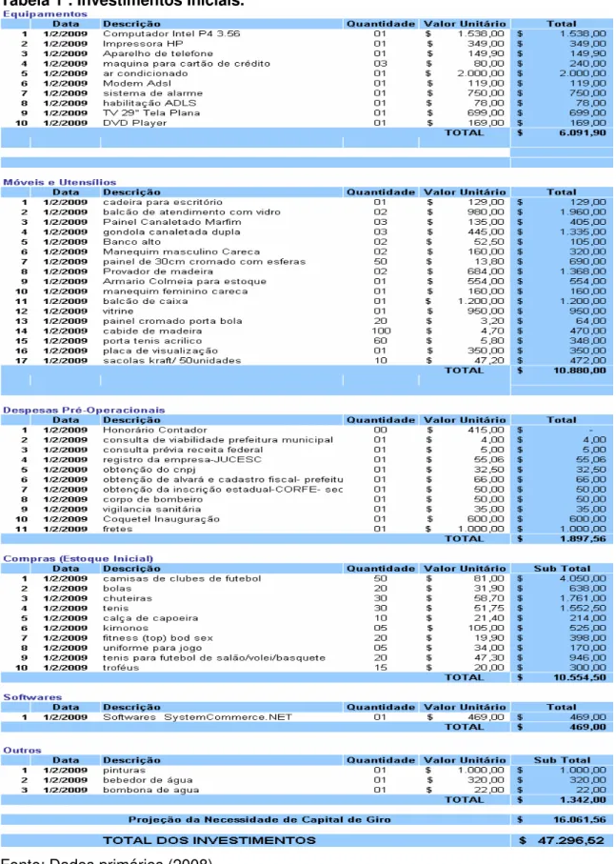
Task: Select the 'Banco alto' cell
Action: [131, 242]
